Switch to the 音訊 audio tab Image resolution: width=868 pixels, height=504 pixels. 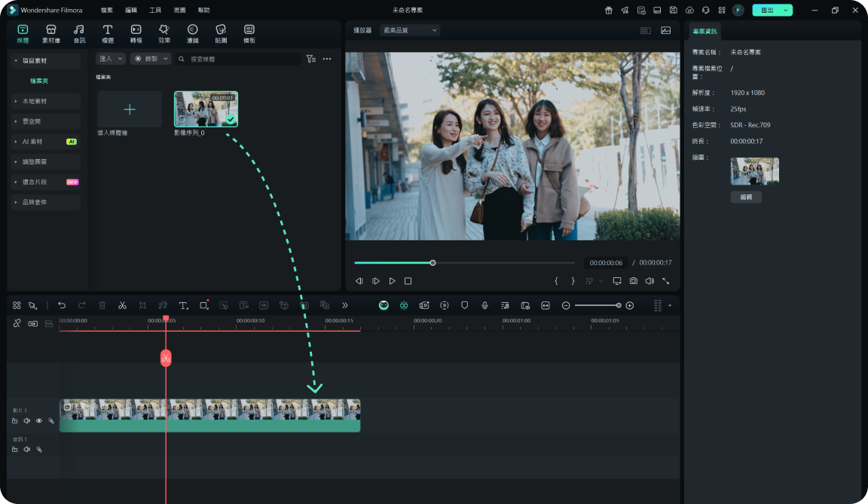click(x=79, y=34)
